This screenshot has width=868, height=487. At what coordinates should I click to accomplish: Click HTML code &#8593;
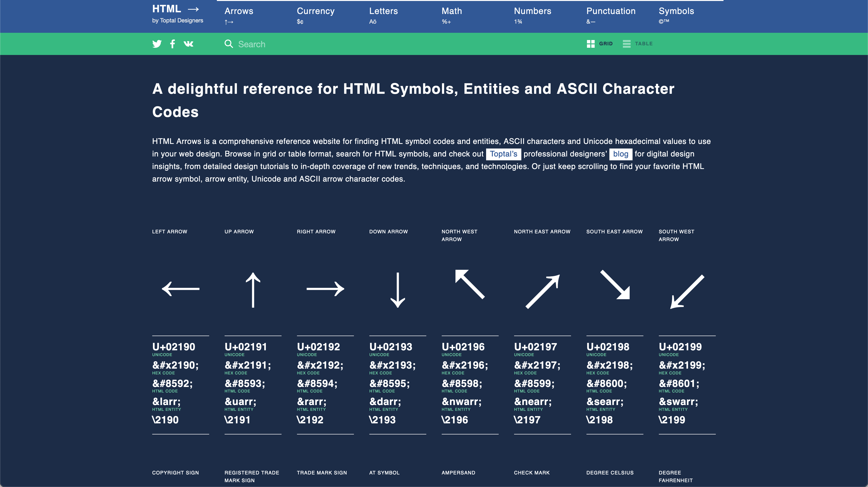(x=245, y=384)
